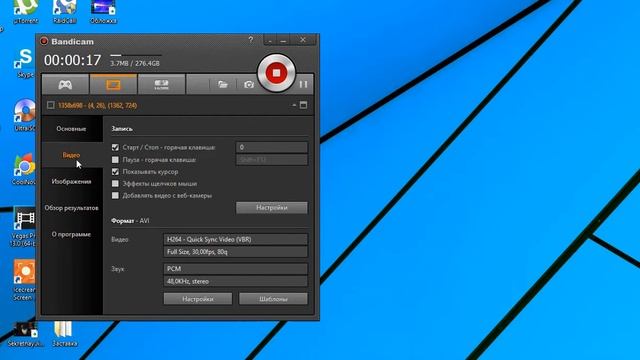The width and height of the screenshot is (640, 360).
Task: Open the Заставка desktop folder
Action: pyautogui.click(x=64, y=333)
